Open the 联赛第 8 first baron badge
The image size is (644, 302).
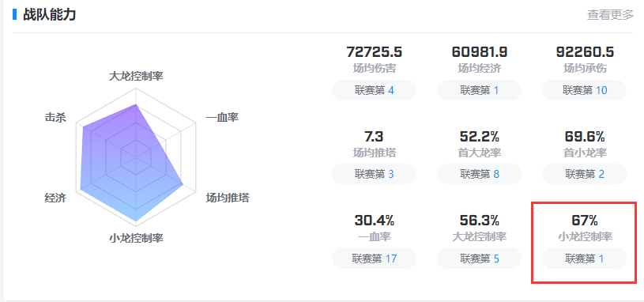tap(479, 174)
